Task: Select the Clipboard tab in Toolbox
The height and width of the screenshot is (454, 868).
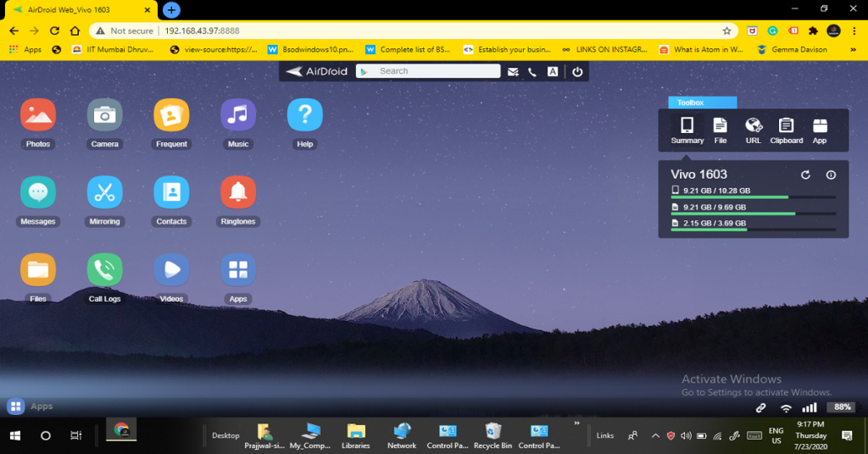Action: (x=786, y=130)
